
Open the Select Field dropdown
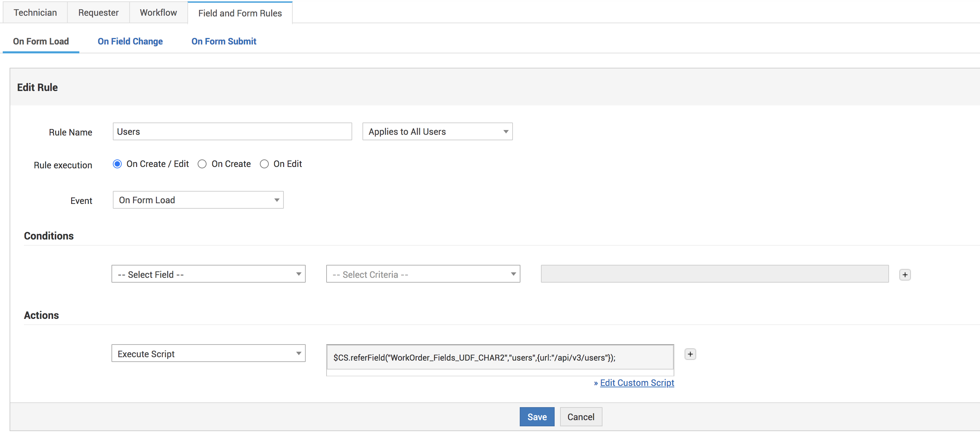point(208,274)
